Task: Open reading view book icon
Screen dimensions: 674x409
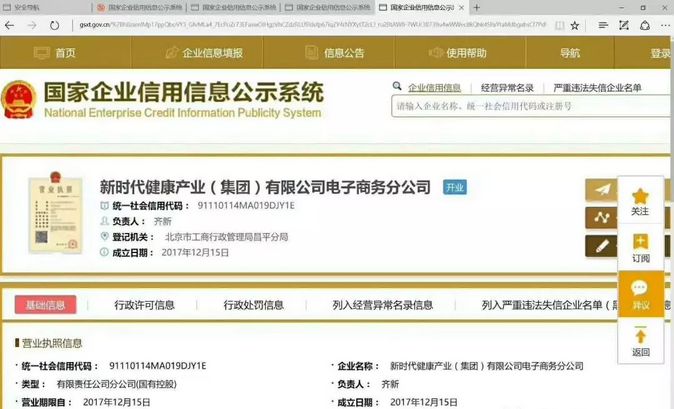Action: [559, 25]
